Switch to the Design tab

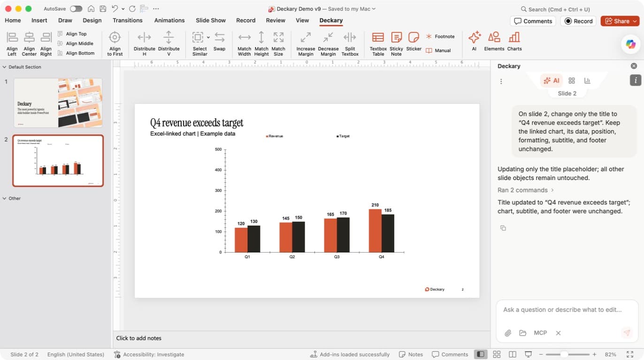point(92,20)
